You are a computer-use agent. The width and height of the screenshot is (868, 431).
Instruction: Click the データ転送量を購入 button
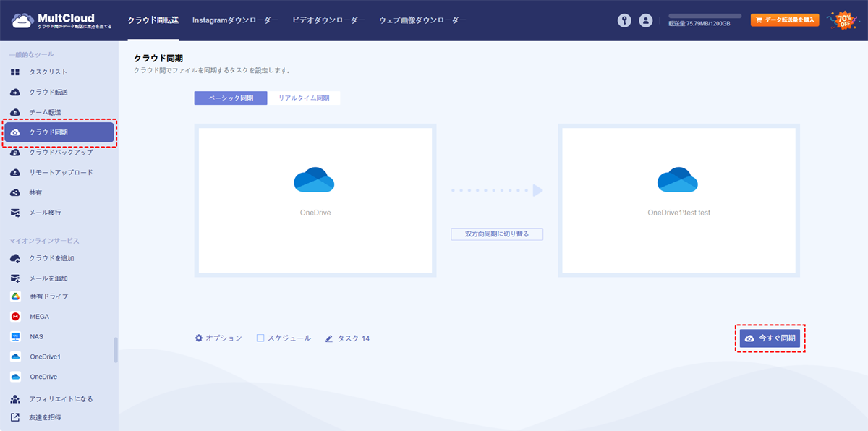coord(785,20)
